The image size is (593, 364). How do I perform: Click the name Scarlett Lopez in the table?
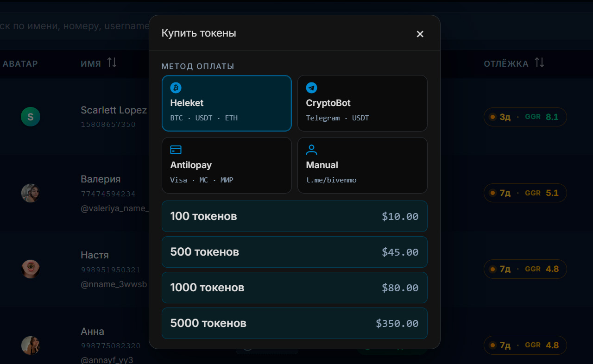(x=114, y=110)
